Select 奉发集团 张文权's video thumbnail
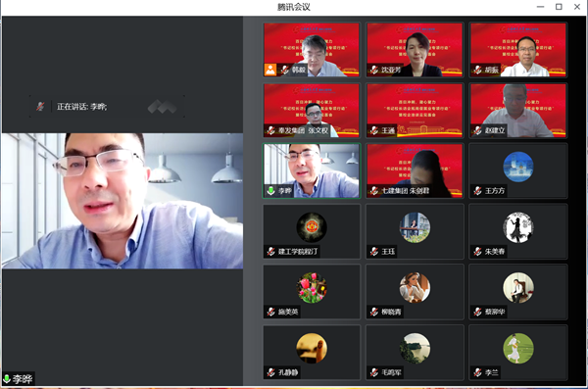The image size is (588, 389). tap(312, 111)
